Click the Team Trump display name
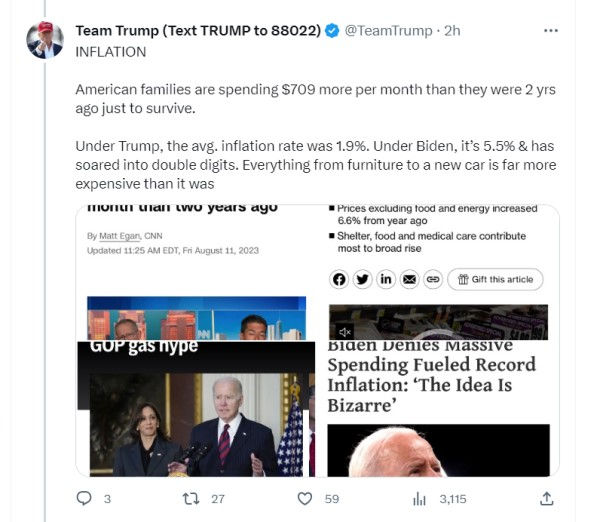This screenshot has width=600, height=522. tap(198, 31)
